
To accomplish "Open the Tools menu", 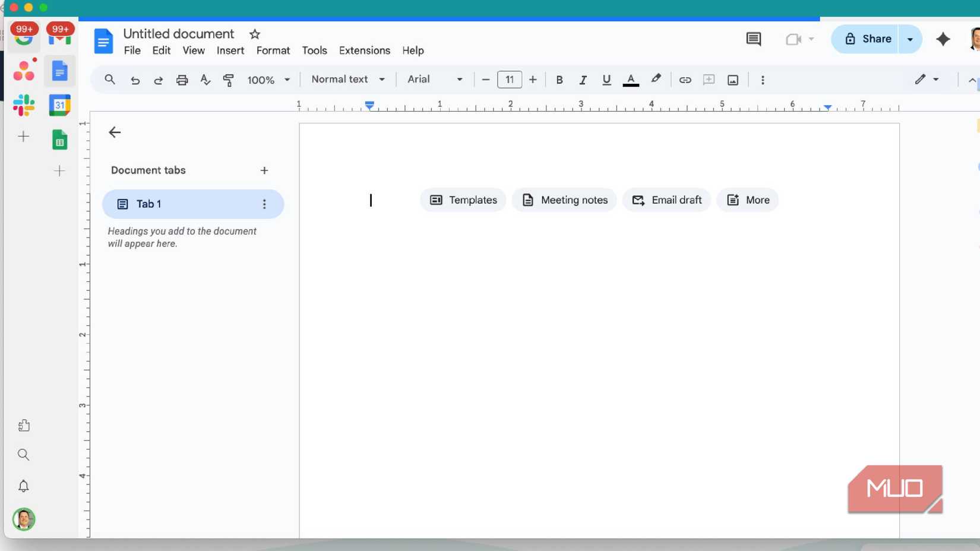I will pos(314,50).
